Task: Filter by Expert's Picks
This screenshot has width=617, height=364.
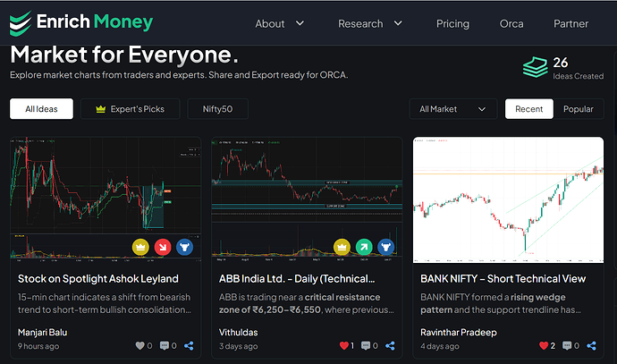Action: pyautogui.click(x=131, y=109)
